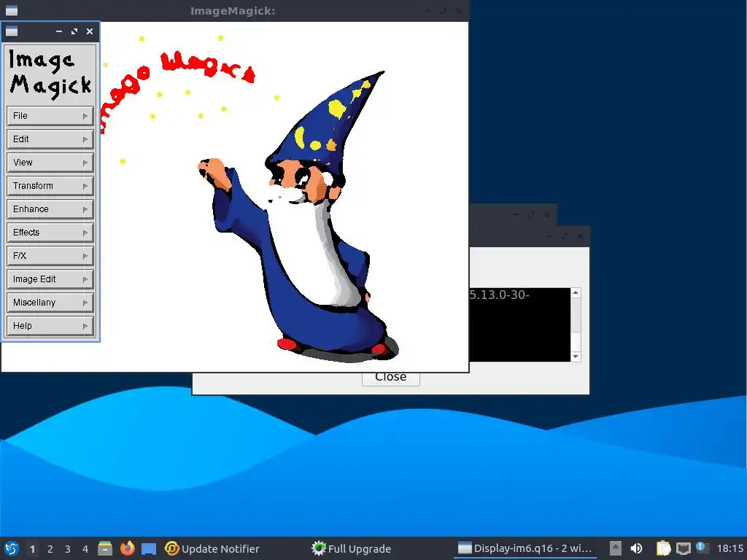Switch to workspace 1
This screenshot has width=747, height=560.
point(32,549)
